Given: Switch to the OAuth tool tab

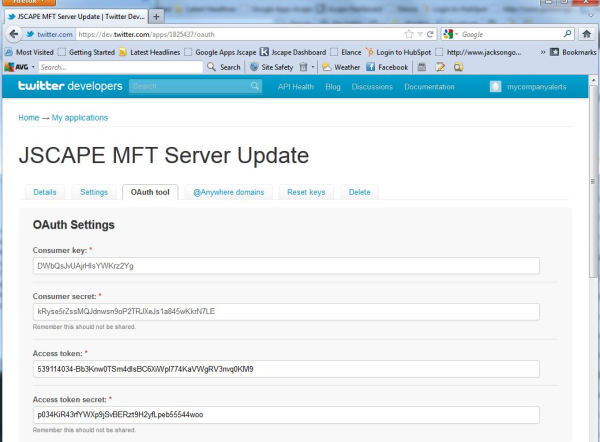Looking at the screenshot, I should pyautogui.click(x=149, y=191).
